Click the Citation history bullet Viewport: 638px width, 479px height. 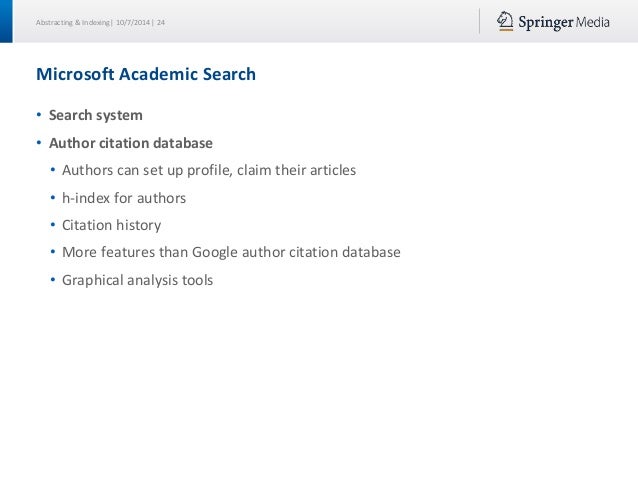[x=111, y=225]
